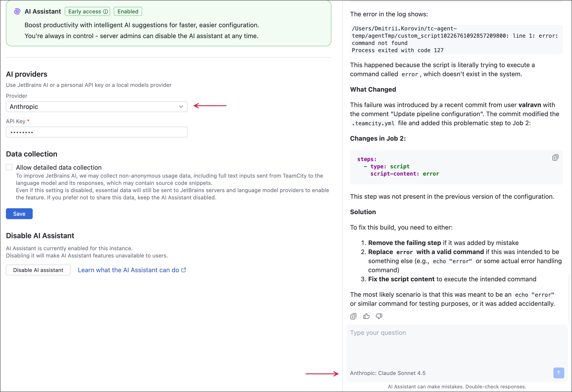Click the Disable AI Assistant heading
The image size is (572, 392).
point(40,236)
